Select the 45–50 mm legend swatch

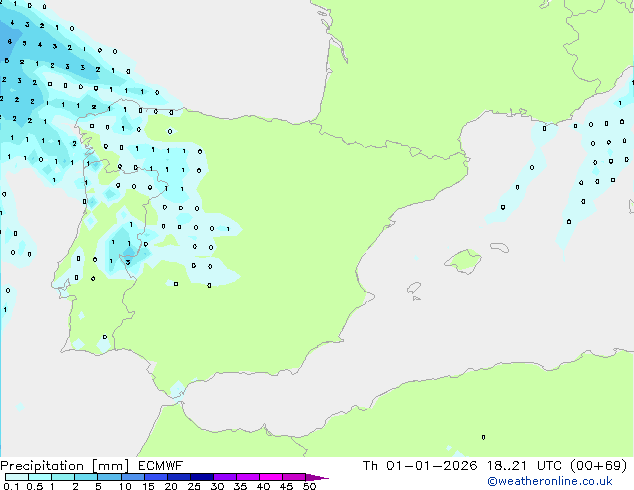(294, 477)
